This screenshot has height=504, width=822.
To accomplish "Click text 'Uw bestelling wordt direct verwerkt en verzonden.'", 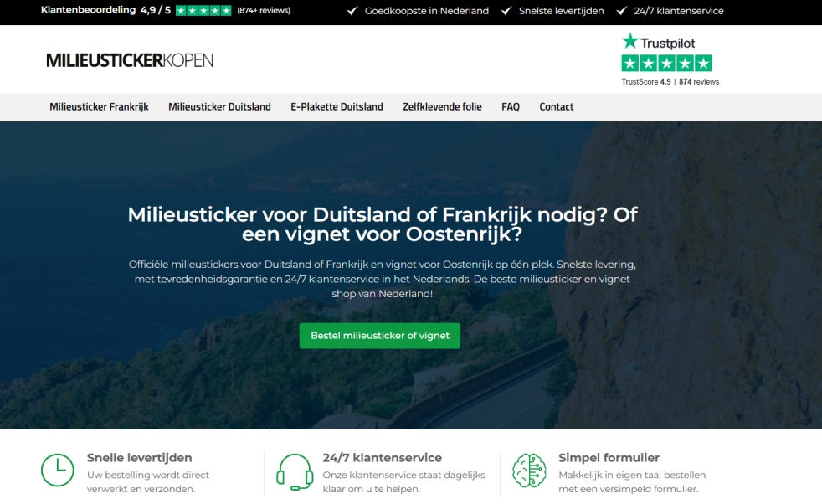I will point(148,482).
